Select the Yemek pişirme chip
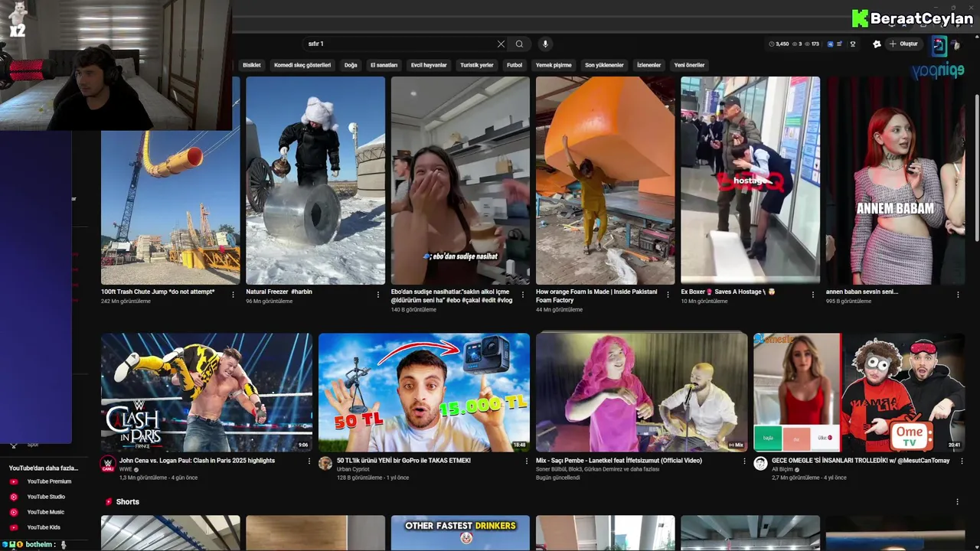 click(554, 65)
